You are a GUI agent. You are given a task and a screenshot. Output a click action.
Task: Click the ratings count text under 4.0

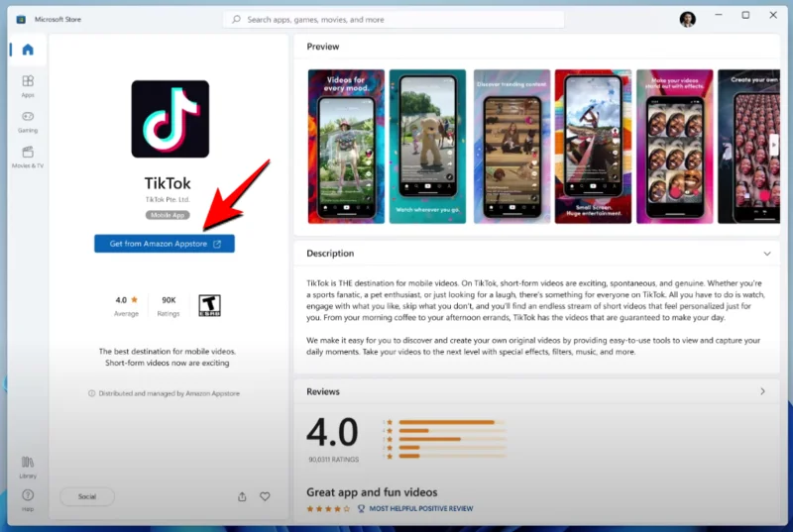(x=333, y=460)
